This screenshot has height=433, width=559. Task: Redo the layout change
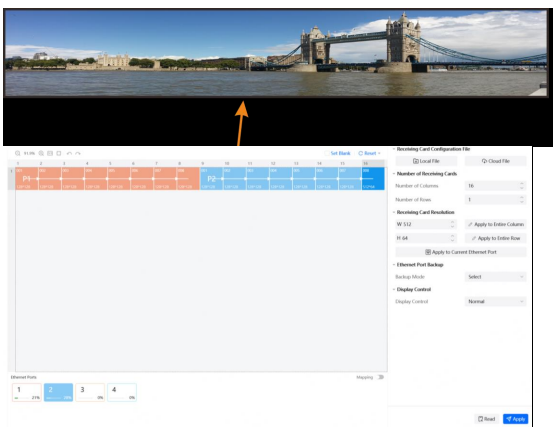(78, 153)
